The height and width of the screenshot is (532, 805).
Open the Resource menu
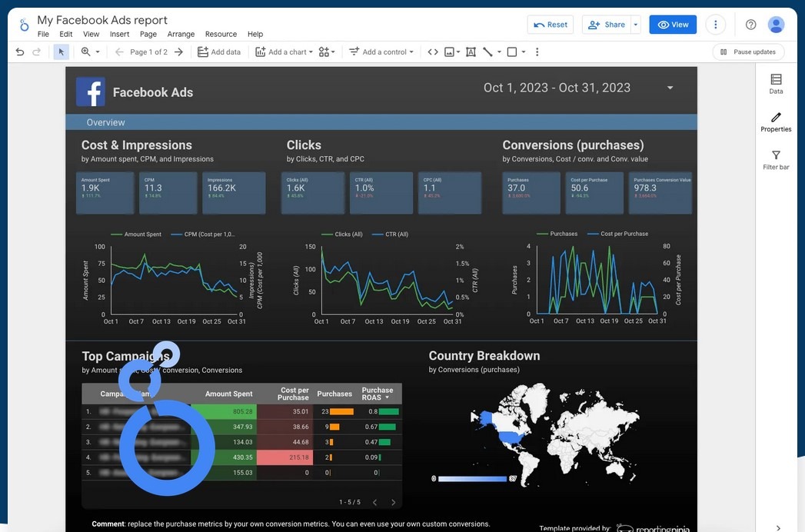pyautogui.click(x=221, y=34)
